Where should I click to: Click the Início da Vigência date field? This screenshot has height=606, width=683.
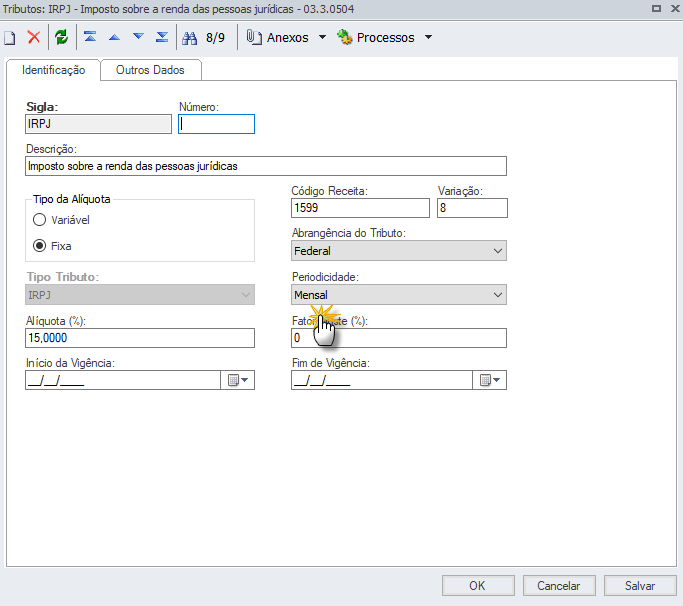click(123, 380)
